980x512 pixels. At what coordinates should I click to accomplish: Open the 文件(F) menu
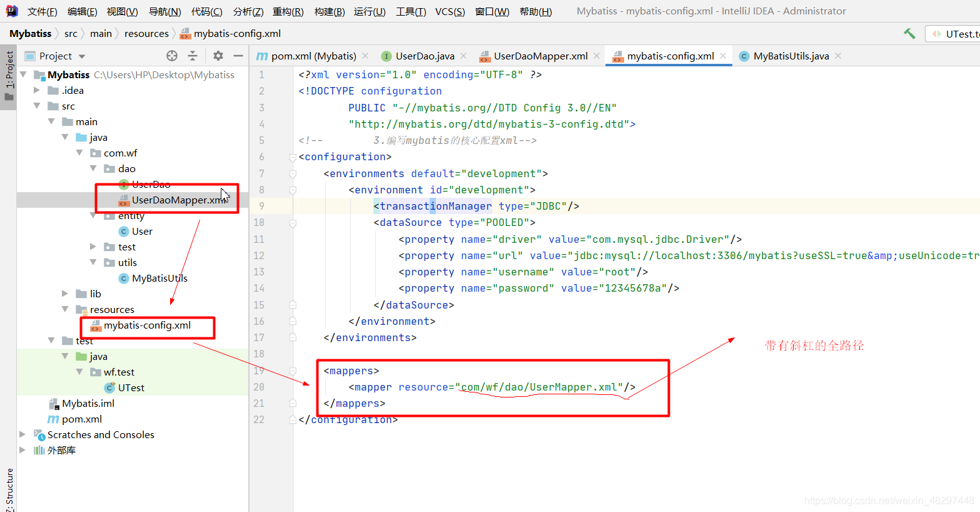(x=42, y=11)
